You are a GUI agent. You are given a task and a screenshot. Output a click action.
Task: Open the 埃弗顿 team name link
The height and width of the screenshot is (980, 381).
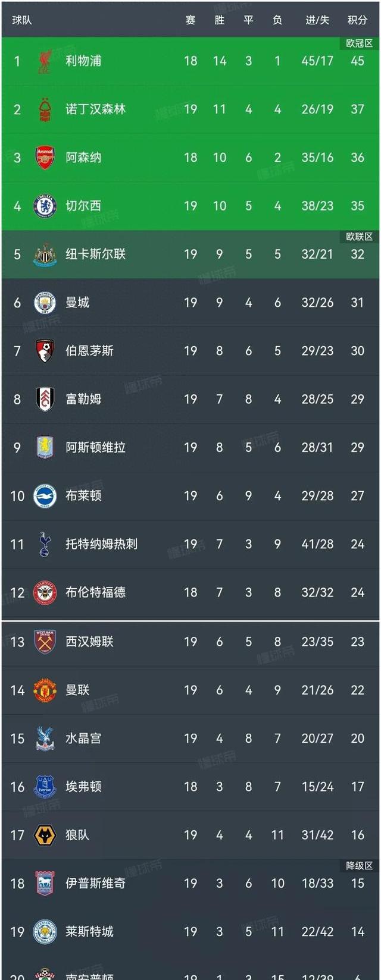coord(83,787)
